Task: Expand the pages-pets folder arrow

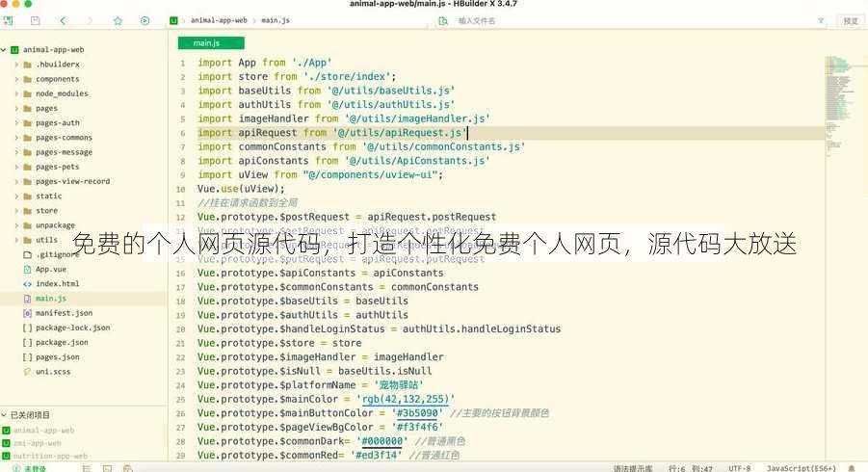Action: click(16, 167)
